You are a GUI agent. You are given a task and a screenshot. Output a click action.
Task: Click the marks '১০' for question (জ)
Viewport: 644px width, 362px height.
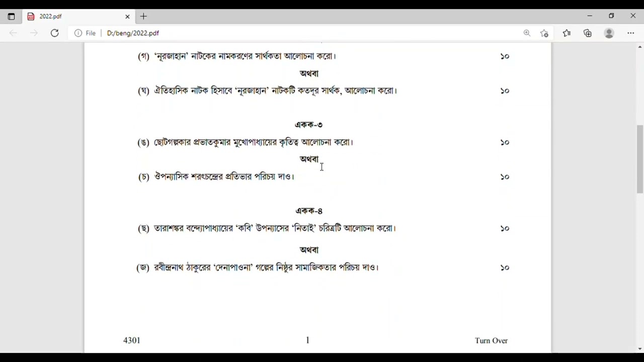click(x=505, y=267)
